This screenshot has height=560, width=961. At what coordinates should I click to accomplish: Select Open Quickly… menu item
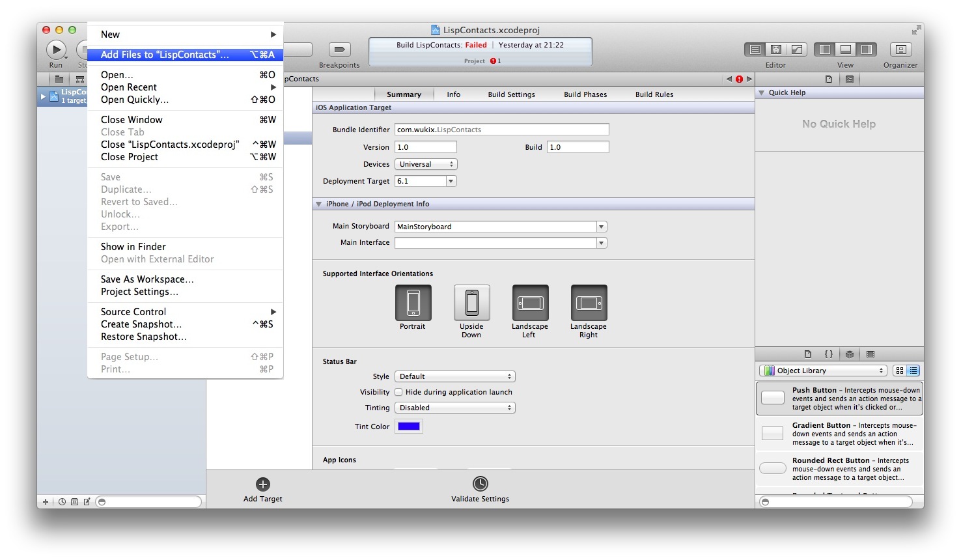click(x=186, y=100)
